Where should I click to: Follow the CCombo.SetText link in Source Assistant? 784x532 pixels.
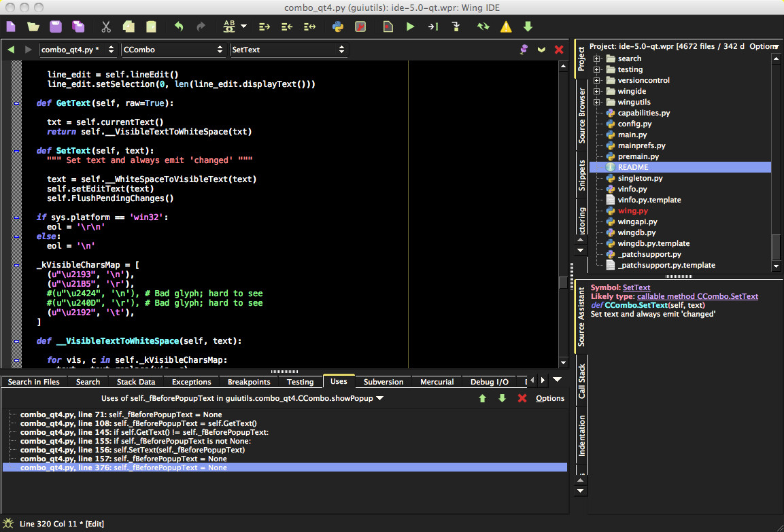pos(698,296)
